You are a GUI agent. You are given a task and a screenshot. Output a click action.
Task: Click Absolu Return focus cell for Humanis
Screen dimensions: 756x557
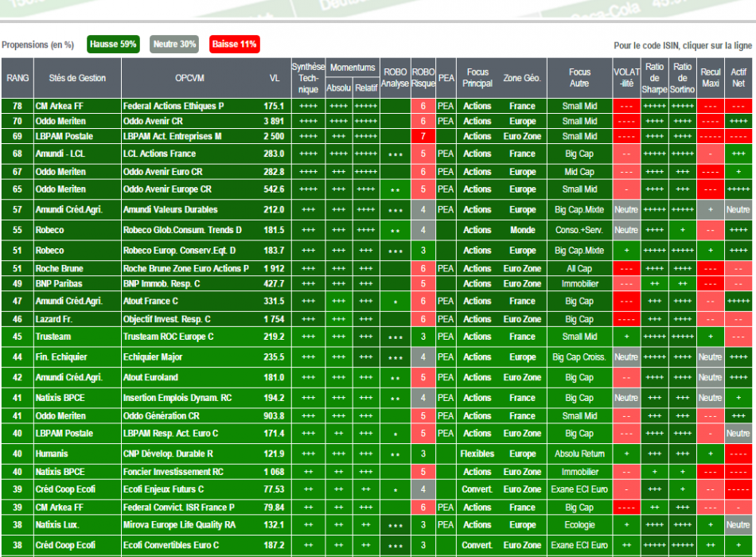(x=579, y=454)
